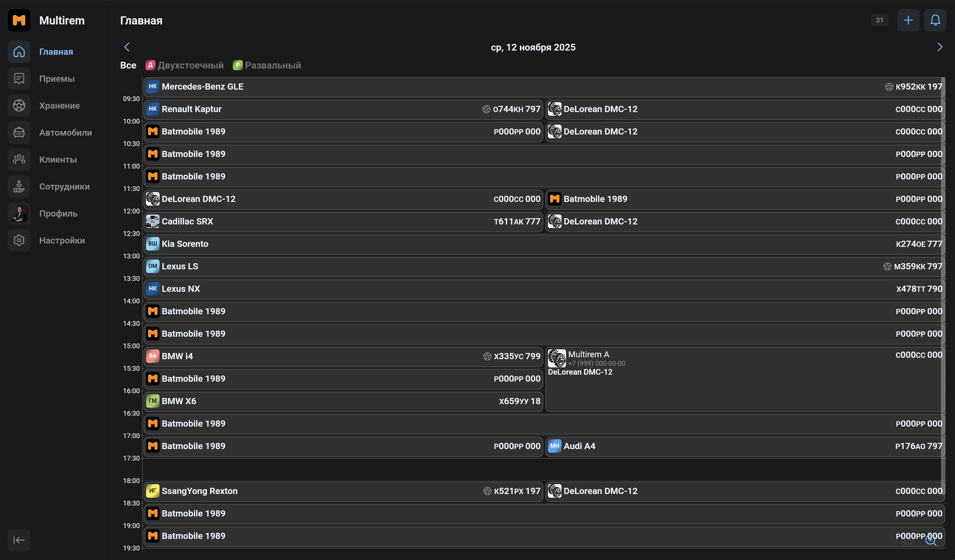Open the calendar date picker icon
Screen dimensions: 955x560
[879, 20]
